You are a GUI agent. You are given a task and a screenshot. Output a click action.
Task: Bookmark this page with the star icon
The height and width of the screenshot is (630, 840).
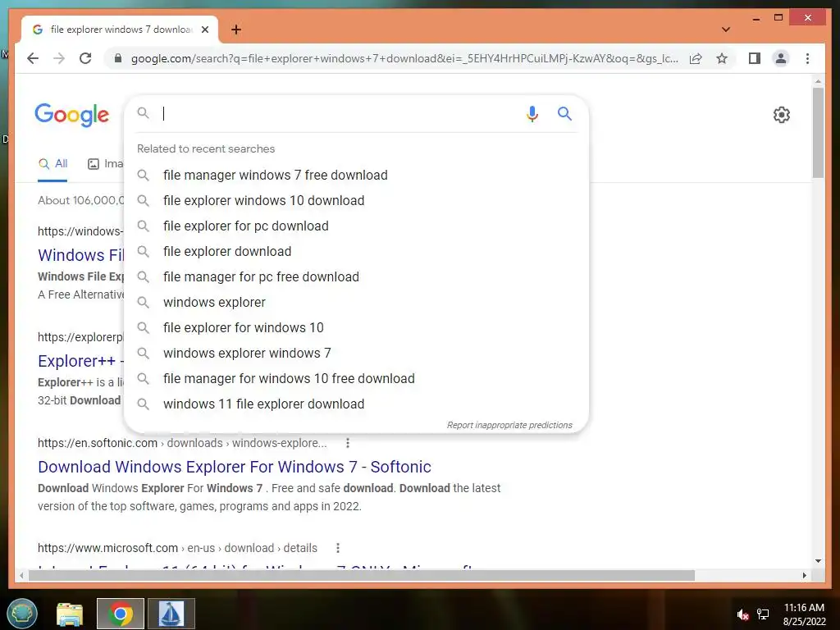[722, 58]
